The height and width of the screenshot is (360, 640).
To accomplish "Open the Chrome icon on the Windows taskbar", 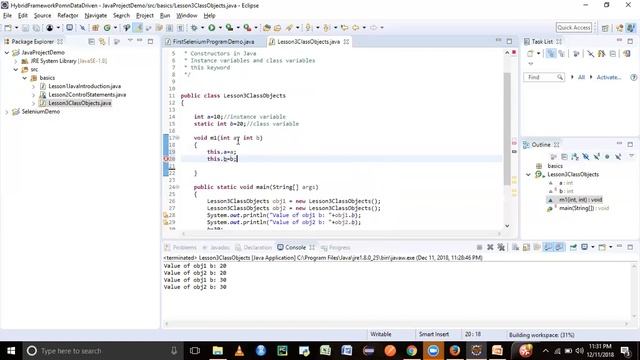I will [x=411, y=351].
